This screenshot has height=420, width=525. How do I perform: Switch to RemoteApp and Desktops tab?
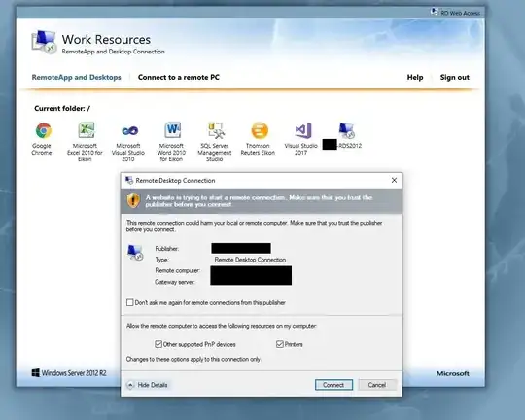(x=77, y=77)
